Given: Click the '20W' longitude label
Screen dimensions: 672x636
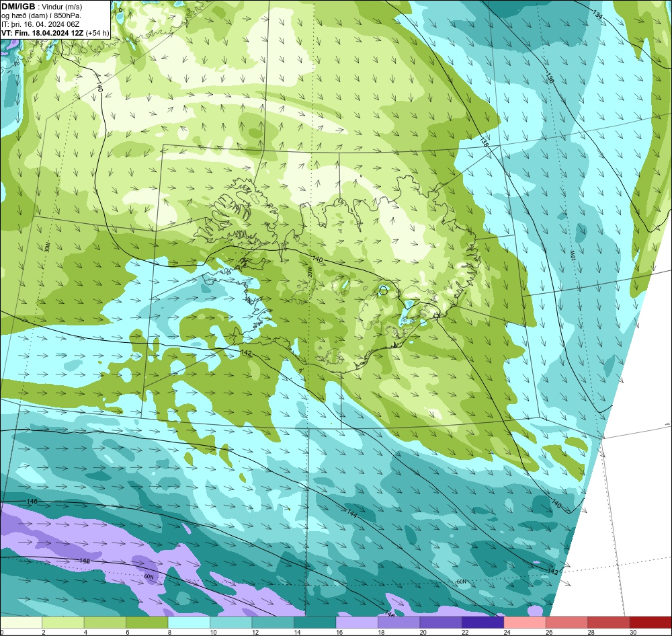Looking at the screenshot, I should (x=309, y=272).
